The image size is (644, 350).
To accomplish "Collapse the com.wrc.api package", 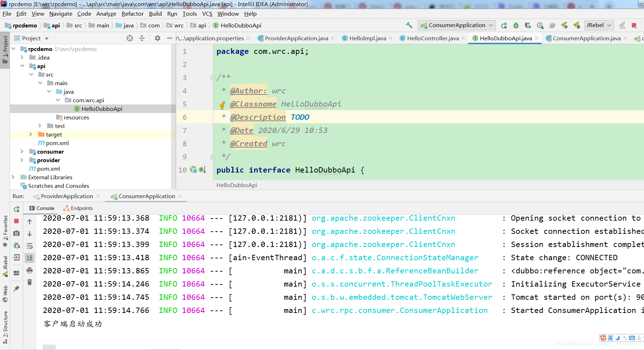I will tap(58, 100).
